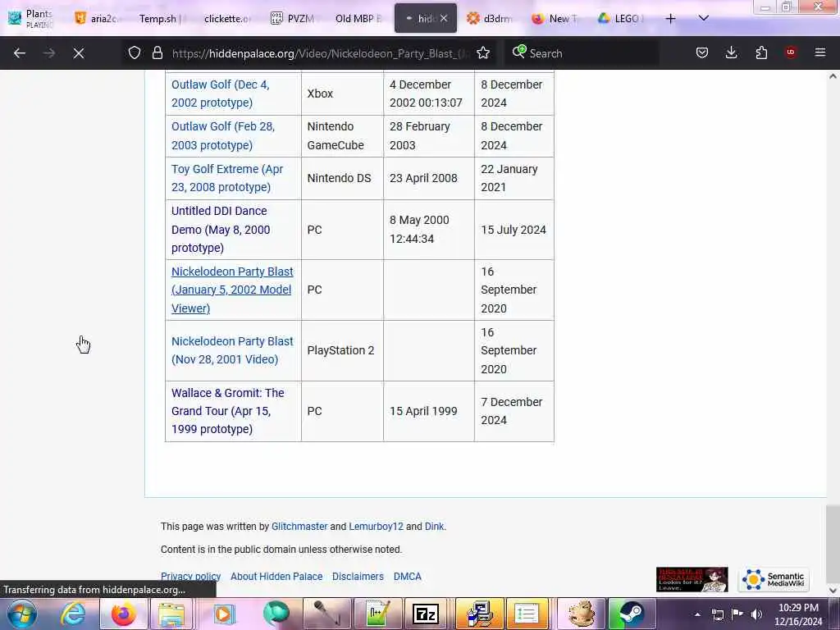Open Toy Golf Extreme prototype link

click(227, 178)
